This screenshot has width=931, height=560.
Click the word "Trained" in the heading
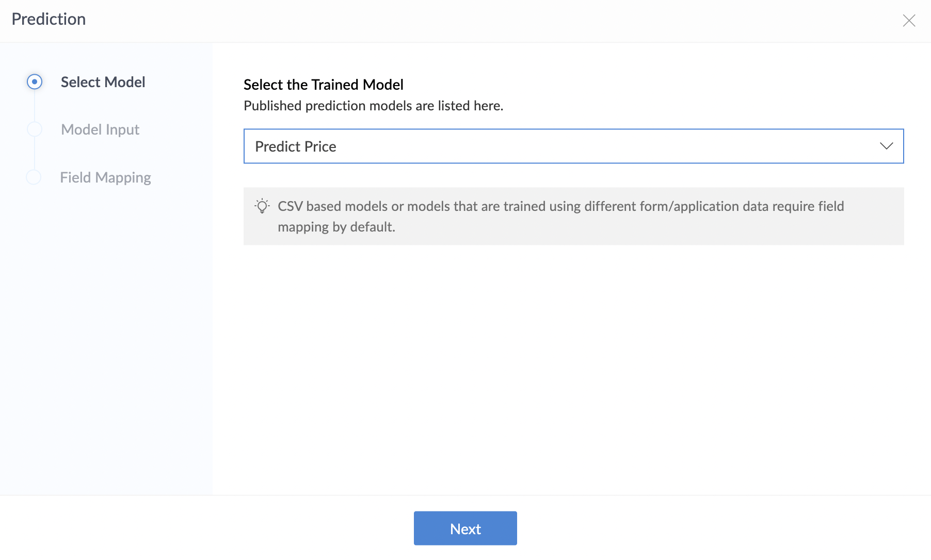pos(335,85)
